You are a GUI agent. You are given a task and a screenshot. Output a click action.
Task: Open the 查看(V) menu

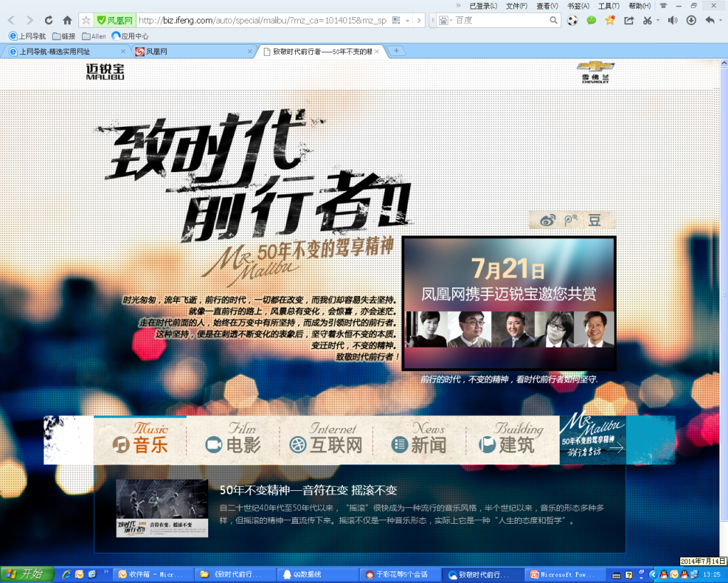coord(547,6)
